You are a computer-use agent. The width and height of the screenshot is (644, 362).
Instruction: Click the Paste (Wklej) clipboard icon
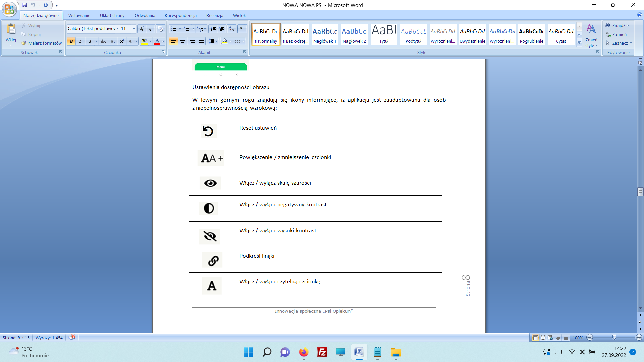point(11,29)
